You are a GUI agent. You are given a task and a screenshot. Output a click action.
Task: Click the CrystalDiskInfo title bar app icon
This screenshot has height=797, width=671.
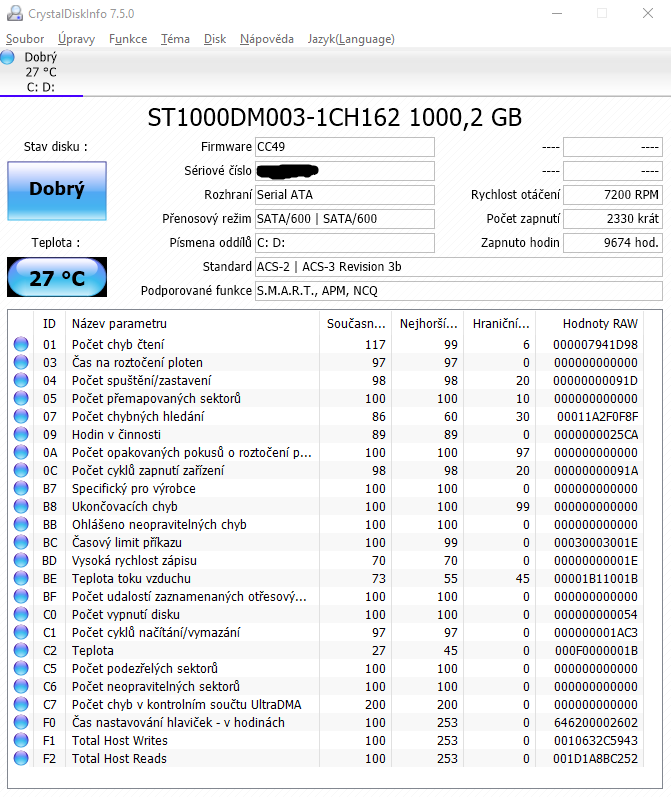coord(15,13)
